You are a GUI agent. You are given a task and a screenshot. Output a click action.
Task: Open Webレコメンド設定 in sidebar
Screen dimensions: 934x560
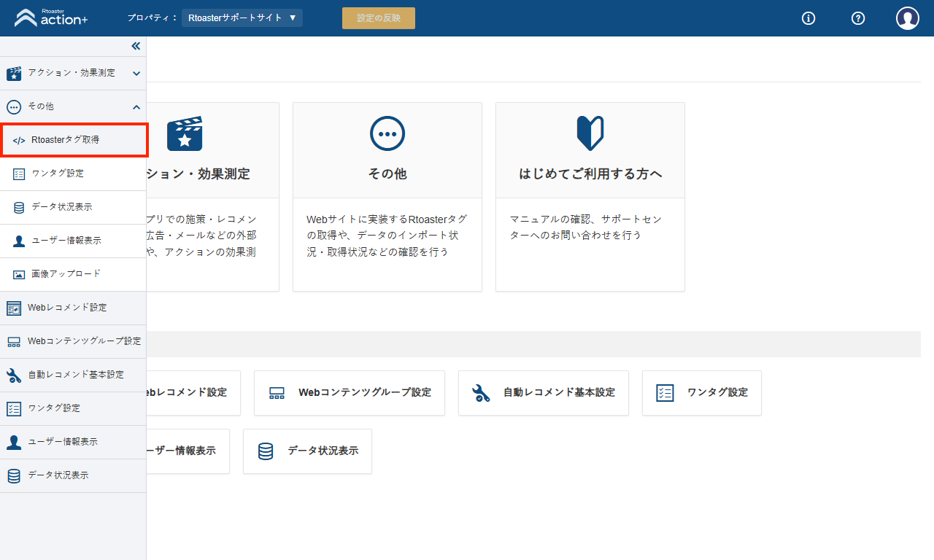[x=73, y=308]
